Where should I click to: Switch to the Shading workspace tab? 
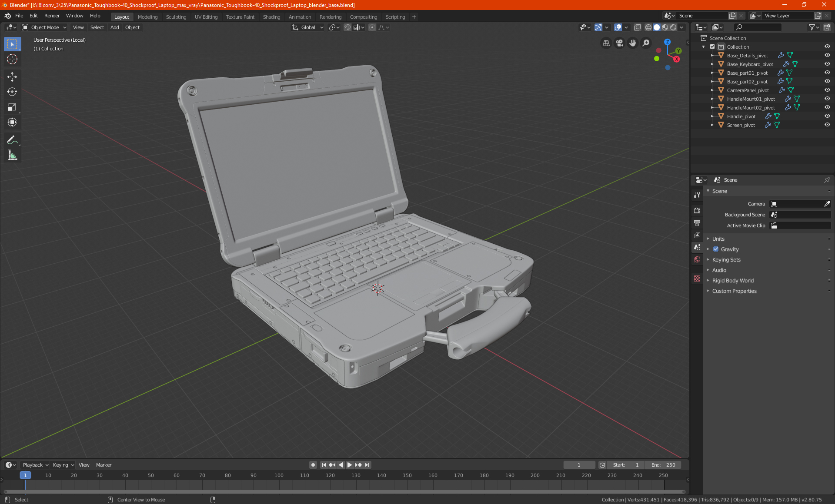pos(271,17)
